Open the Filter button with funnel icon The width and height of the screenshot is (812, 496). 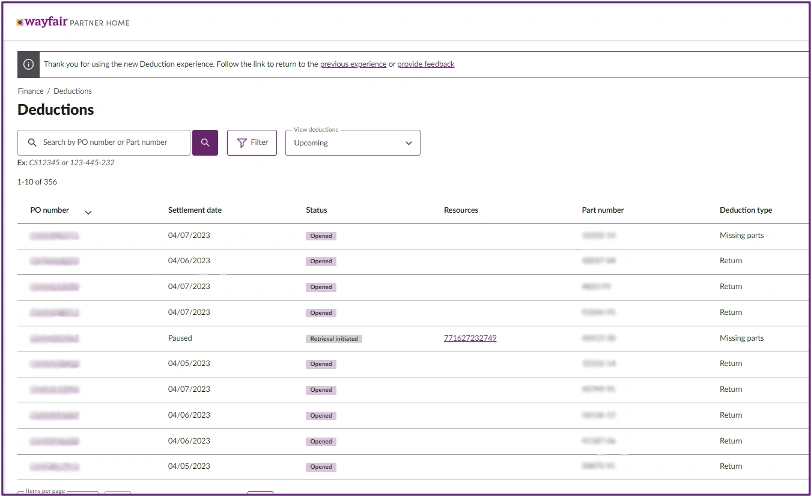click(252, 142)
